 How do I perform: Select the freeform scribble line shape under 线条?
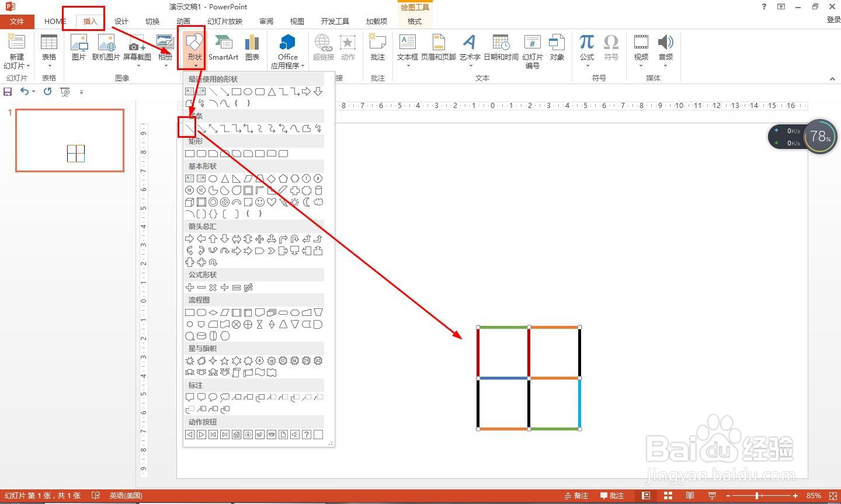coord(318,128)
